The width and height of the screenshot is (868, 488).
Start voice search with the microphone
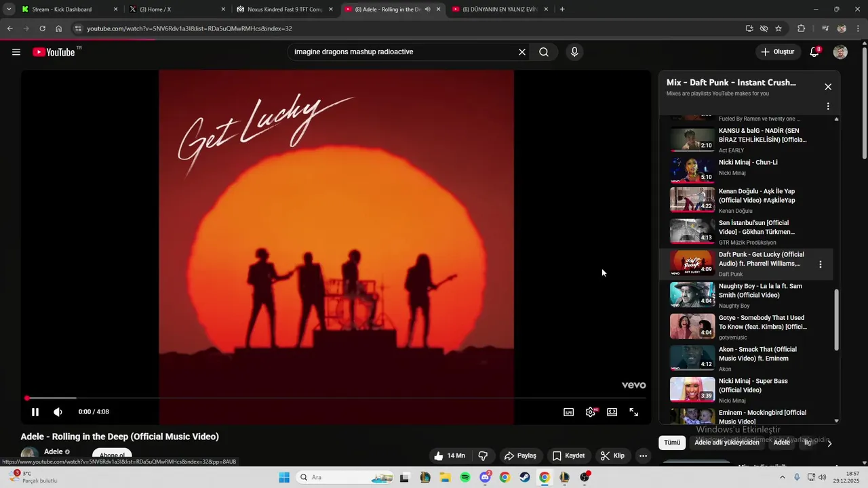click(x=574, y=52)
